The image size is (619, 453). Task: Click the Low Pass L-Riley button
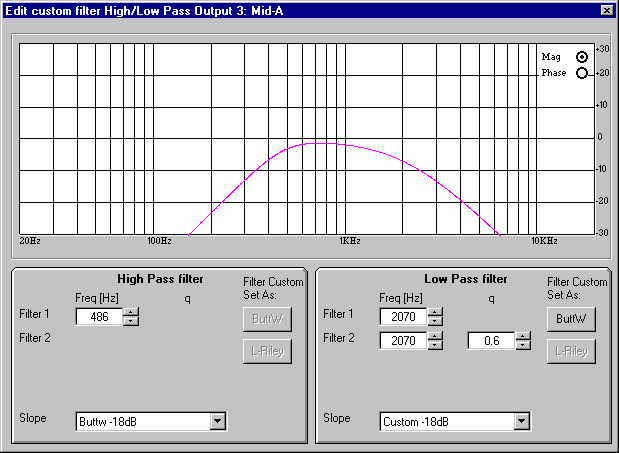571,351
